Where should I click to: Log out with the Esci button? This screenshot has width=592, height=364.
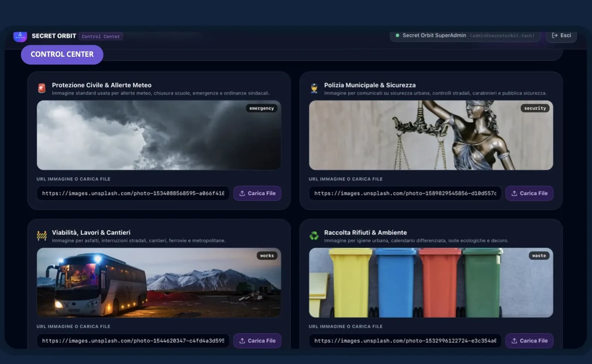[x=561, y=35]
